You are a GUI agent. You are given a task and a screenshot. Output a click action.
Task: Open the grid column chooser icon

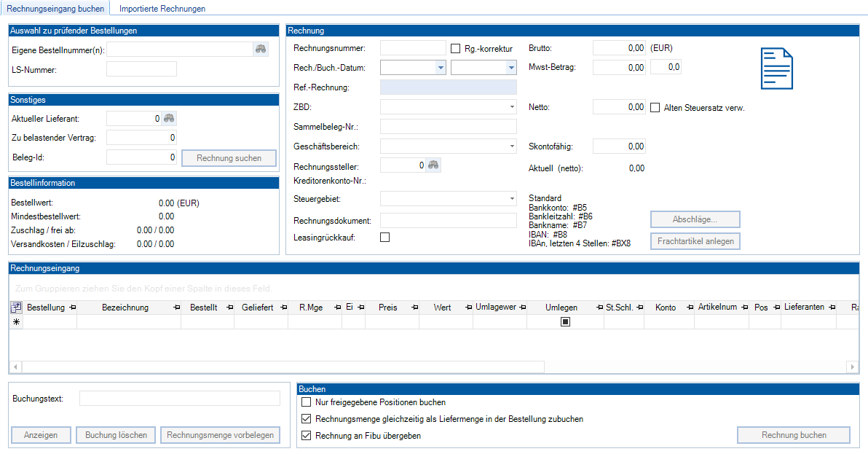coord(16,308)
